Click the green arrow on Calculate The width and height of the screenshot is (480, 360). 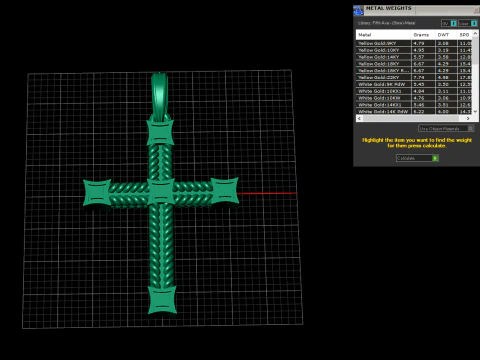[x=435, y=158]
